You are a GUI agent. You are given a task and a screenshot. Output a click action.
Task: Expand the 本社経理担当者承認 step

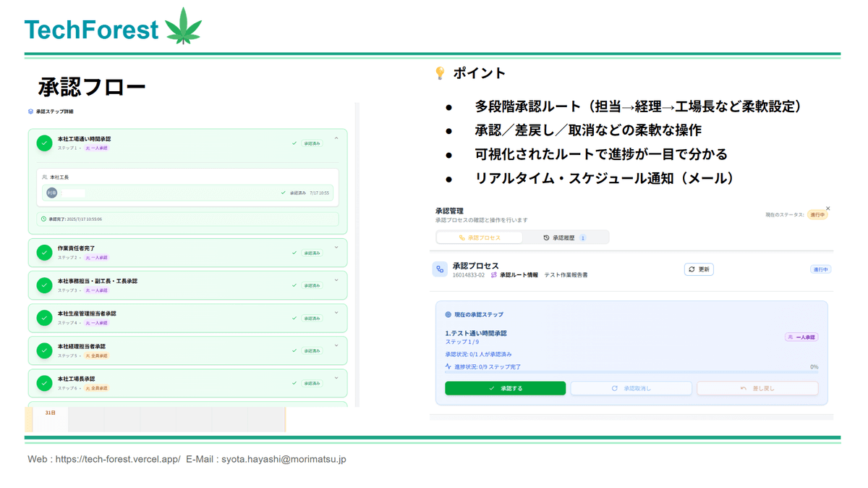coord(336,345)
